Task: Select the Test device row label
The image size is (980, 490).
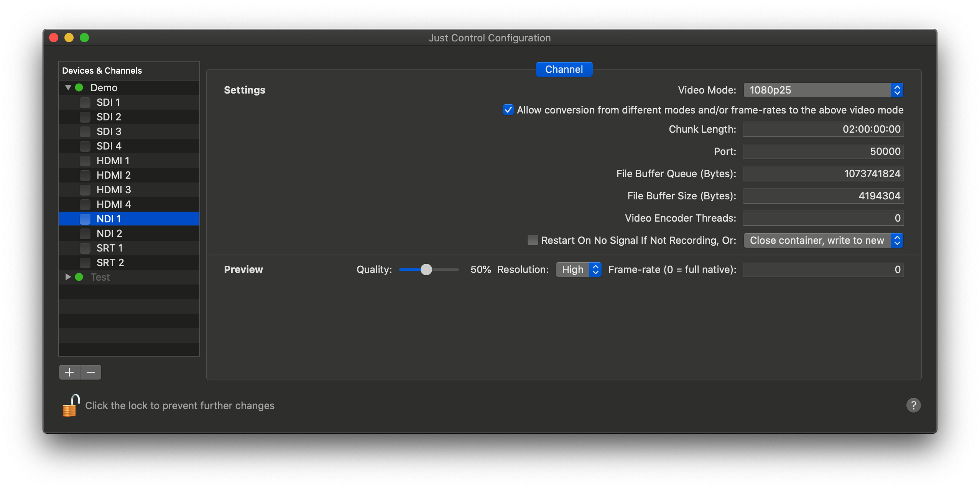Action: point(100,277)
